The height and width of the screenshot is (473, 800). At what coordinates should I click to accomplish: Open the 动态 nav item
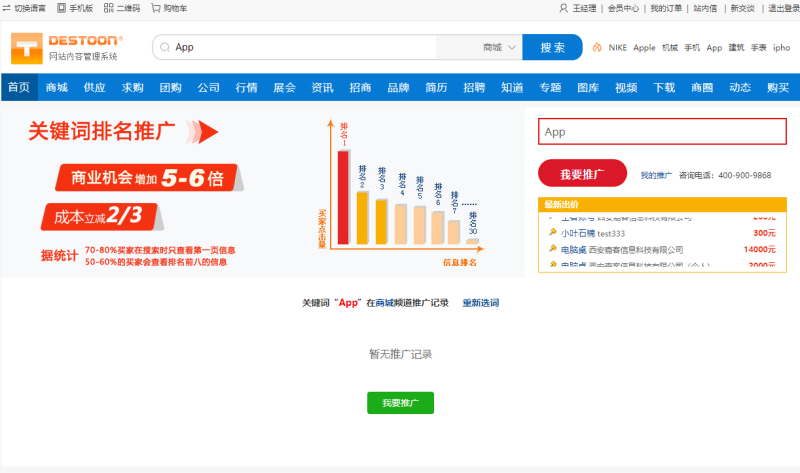(740, 88)
